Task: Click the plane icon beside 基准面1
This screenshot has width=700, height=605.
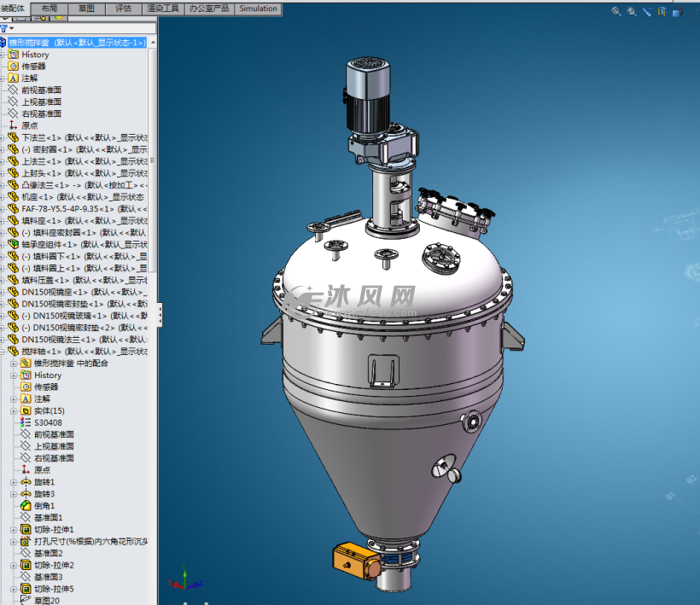Action: (x=26, y=518)
